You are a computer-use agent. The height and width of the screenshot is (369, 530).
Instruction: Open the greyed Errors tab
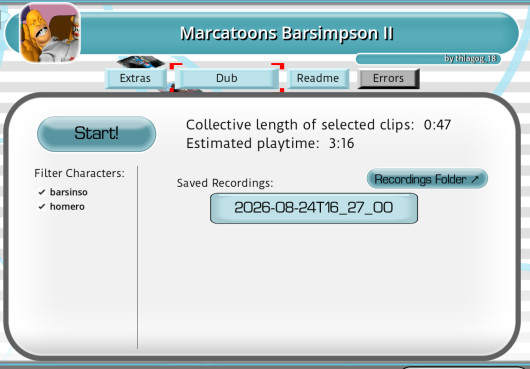point(388,78)
